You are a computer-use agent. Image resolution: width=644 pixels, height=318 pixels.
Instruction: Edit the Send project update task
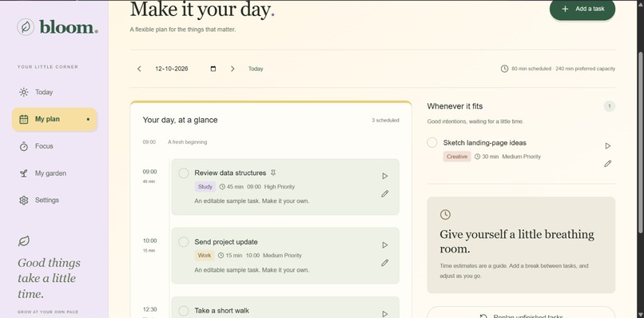(x=385, y=263)
